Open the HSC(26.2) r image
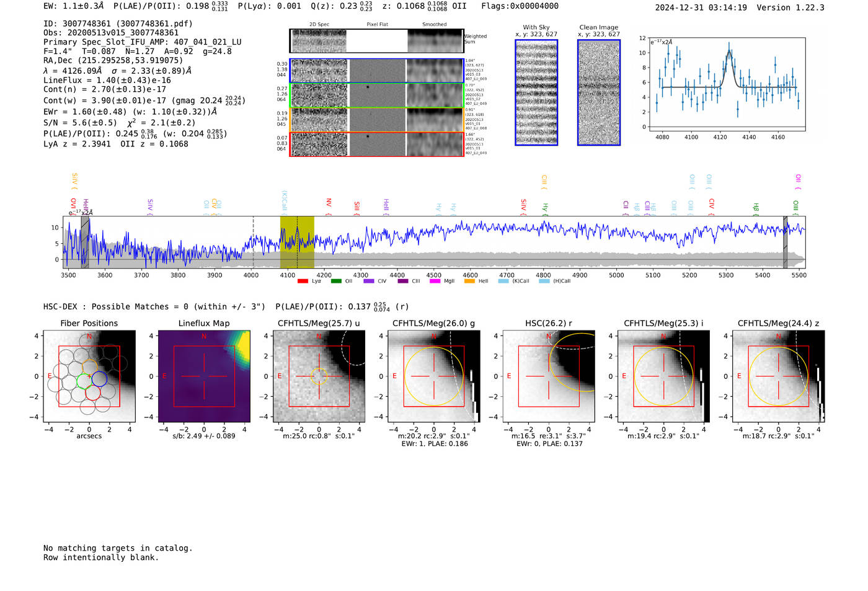 (x=549, y=376)
